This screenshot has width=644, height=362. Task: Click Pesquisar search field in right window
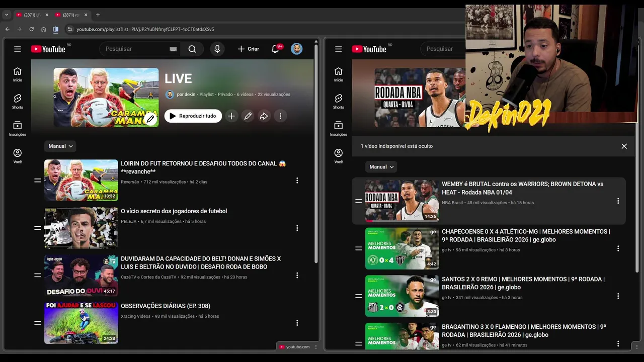point(443,49)
